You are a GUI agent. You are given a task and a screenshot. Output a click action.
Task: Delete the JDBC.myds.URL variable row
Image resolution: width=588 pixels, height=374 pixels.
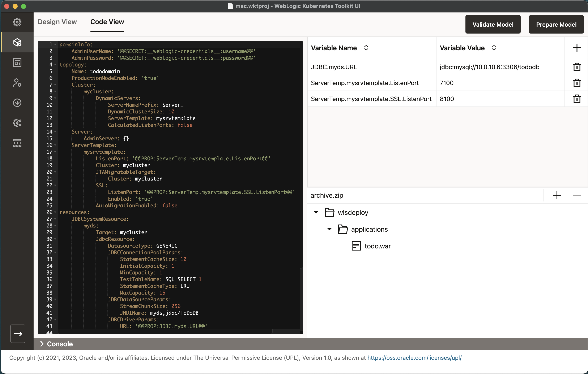tap(576, 67)
